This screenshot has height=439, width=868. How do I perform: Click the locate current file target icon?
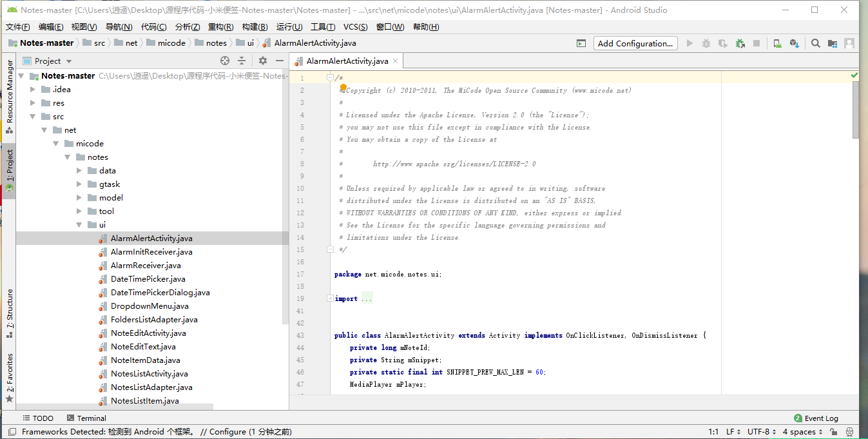(225, 61)
